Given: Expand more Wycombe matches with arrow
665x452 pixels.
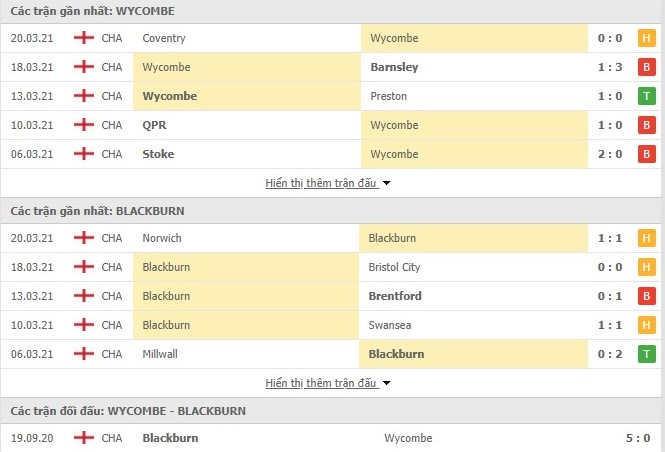Looking at the screenshot, I should [386, 184].
